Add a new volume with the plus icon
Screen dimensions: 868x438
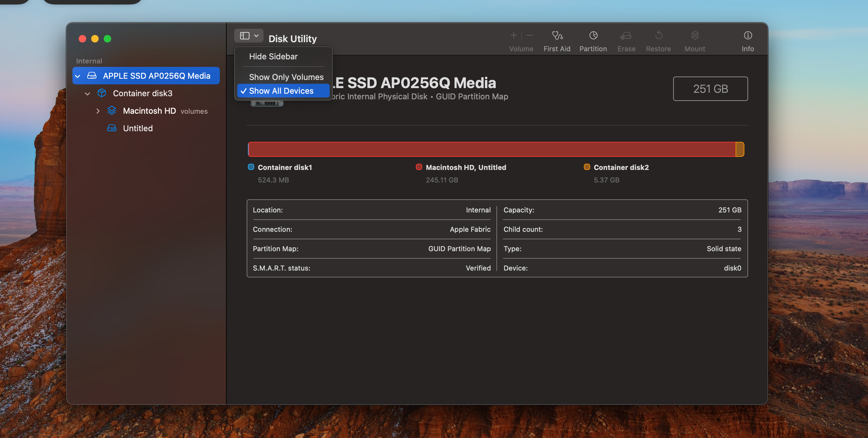click(513, 35)
